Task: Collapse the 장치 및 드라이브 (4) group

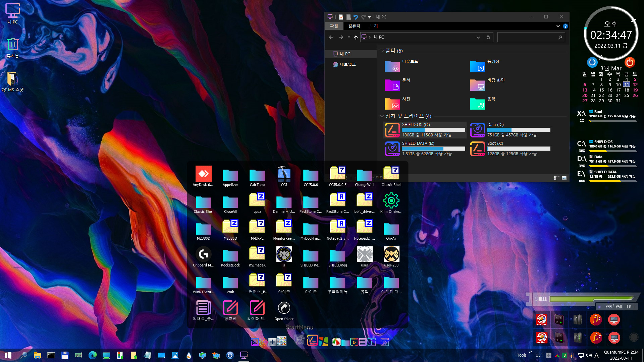Action: (x=382, y=116)
